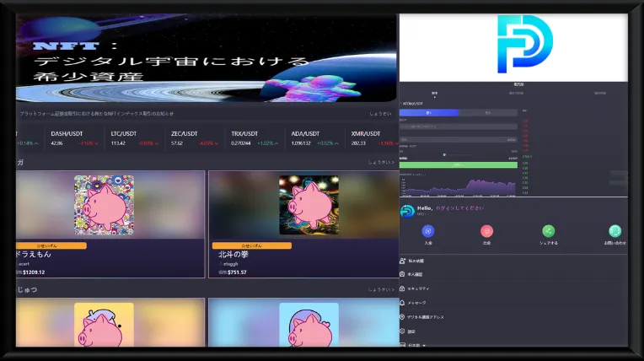This screenshot has width=644, height=361.
Task: Click the しょうさい link beside announcement text
Action: (x=380, y=114)
